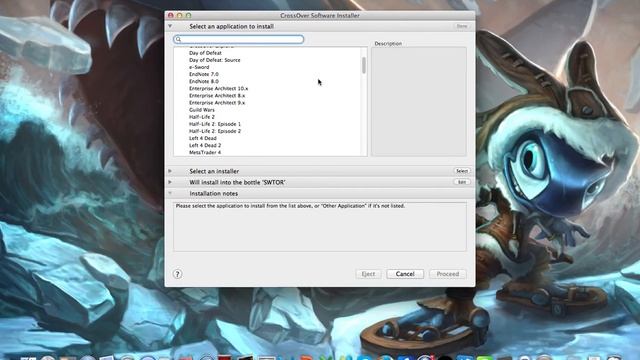Click the search magnifier icon
Viewport: 640px width, 360px height.
(x=178, y=39)
